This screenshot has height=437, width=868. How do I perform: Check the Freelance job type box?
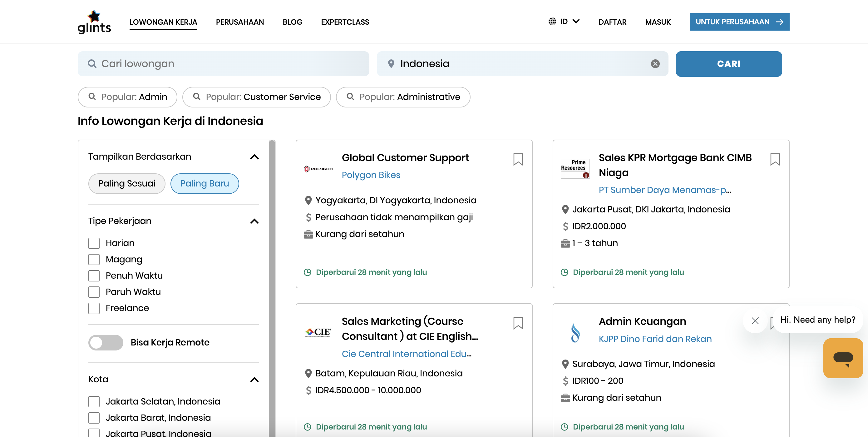94,308
